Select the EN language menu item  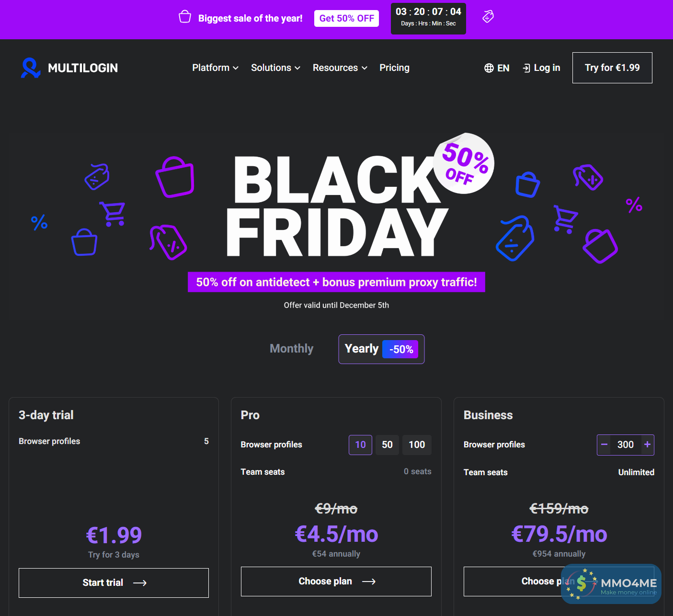pyautogui.click(x=503, y=68)
